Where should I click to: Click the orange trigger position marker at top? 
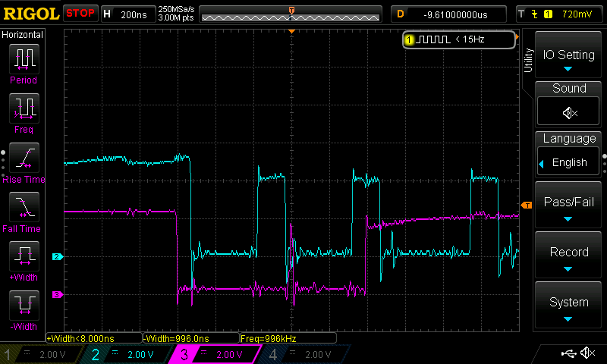click(291, 9)
